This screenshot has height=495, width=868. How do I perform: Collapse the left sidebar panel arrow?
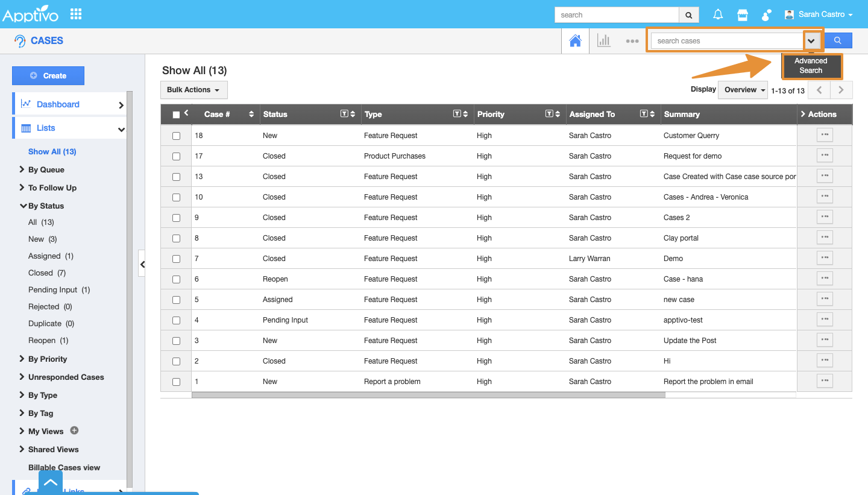click(142, 264)
